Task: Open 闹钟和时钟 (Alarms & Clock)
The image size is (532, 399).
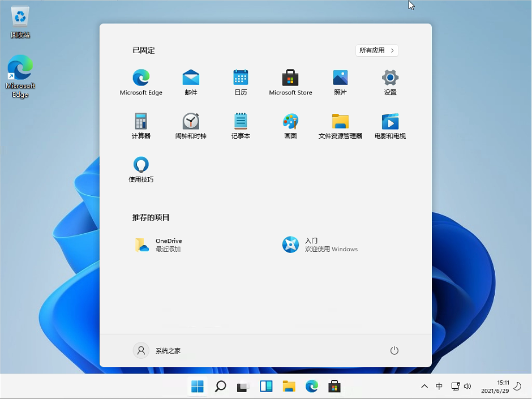Action: [x=191, y=124]
